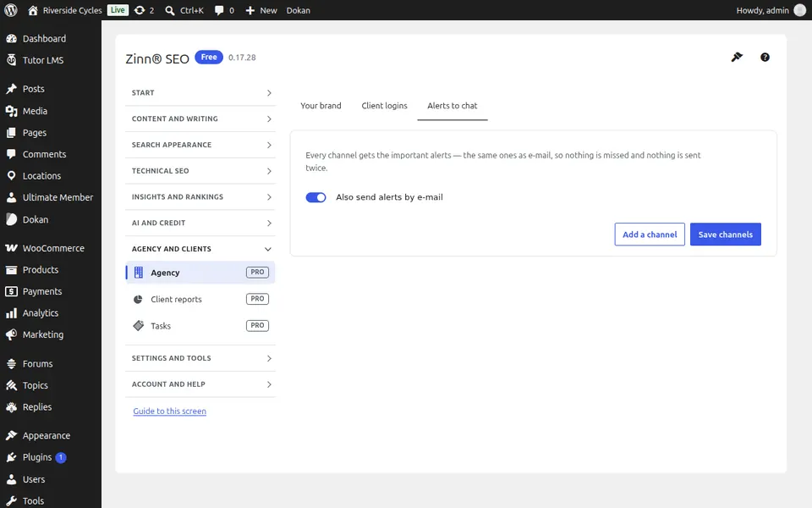Expand the START section
Viewport: 812px width, 508px height.
[x=200, y=93]
